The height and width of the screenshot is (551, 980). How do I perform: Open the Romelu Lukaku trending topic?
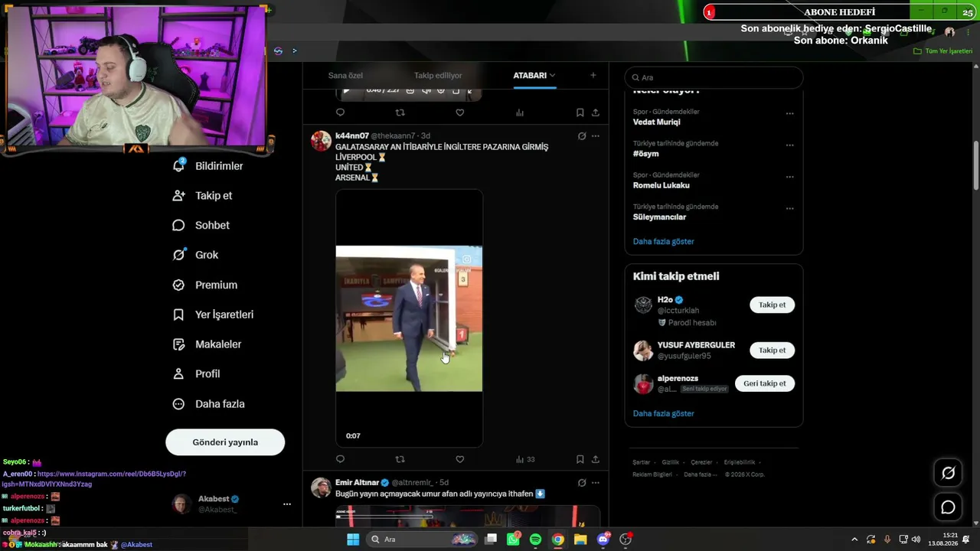(x=661, y=185)
